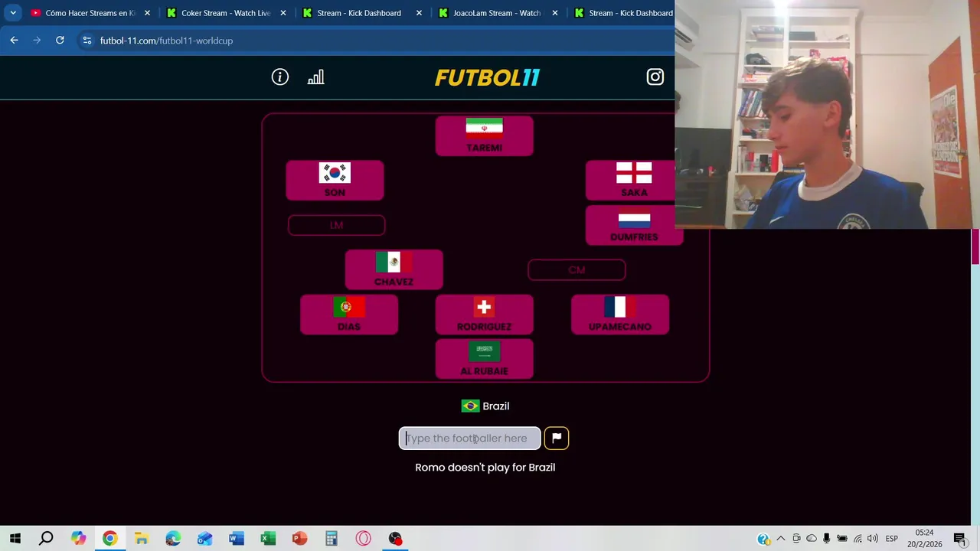
Task: Click the give-up flag button beside input
Action: [x=557, y=438]
